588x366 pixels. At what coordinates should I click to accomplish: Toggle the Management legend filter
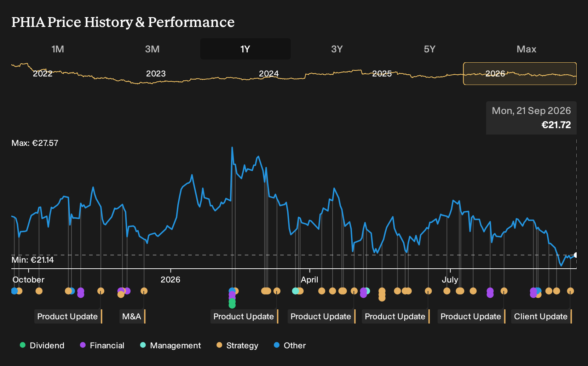[171, 345]
